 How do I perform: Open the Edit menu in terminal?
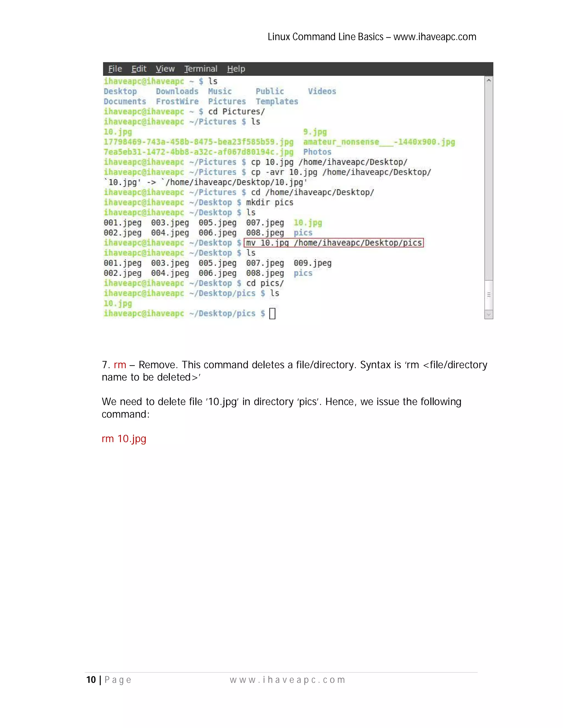(139, 69)
